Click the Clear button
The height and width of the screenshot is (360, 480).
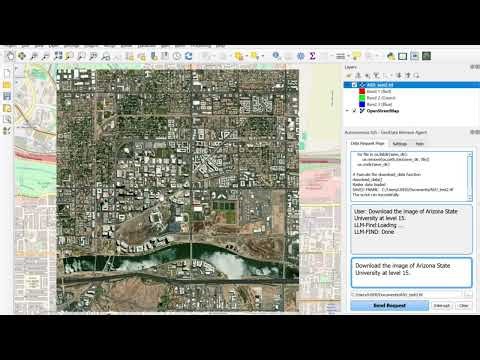coord(463,305)
